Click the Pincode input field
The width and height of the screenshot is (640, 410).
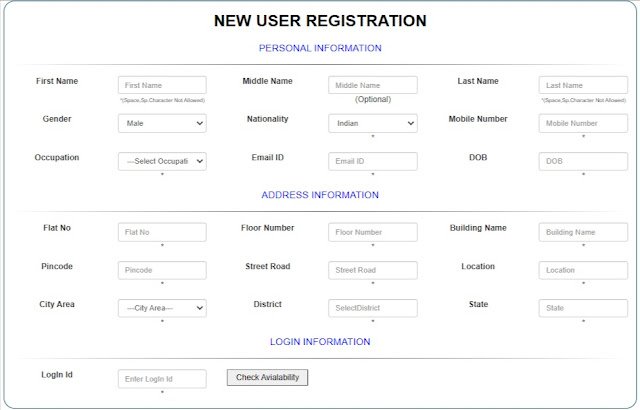point(162,270)
